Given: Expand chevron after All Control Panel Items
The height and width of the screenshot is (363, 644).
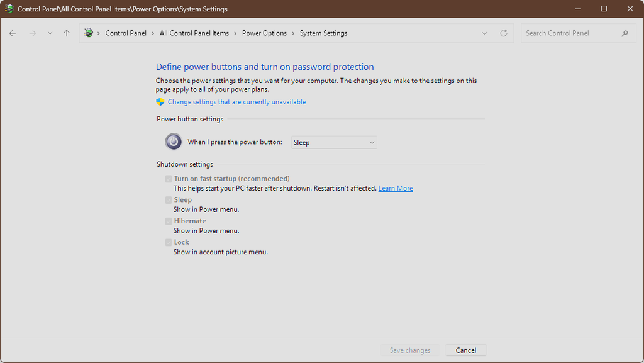Looking at the screenshot, I should 235,33.
